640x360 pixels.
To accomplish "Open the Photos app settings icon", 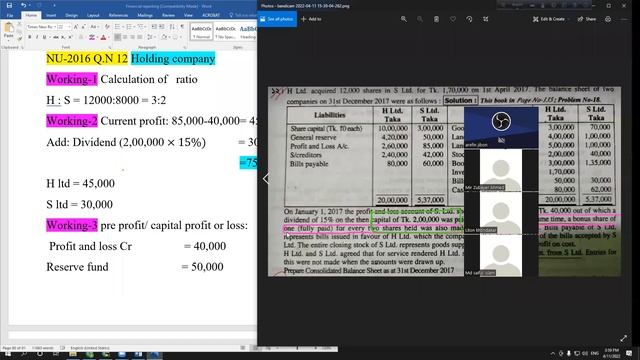I will point(608,19).
